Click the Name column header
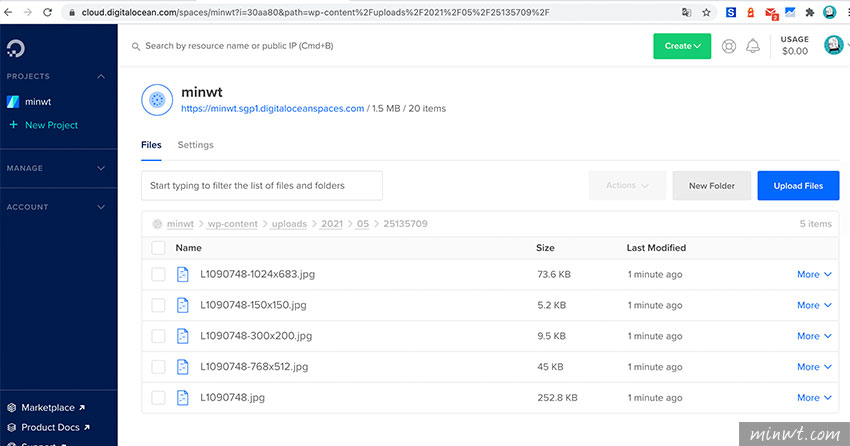This screenshot has height=446, width=850. [x=189, y=248]
